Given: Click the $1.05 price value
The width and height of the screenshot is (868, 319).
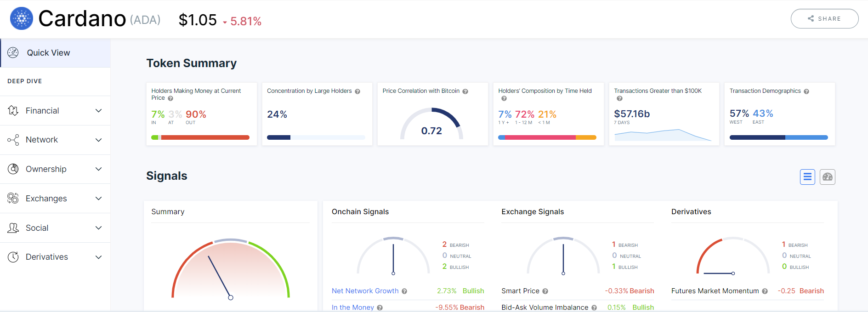Looking at the screenshot, I should (198, 20).
